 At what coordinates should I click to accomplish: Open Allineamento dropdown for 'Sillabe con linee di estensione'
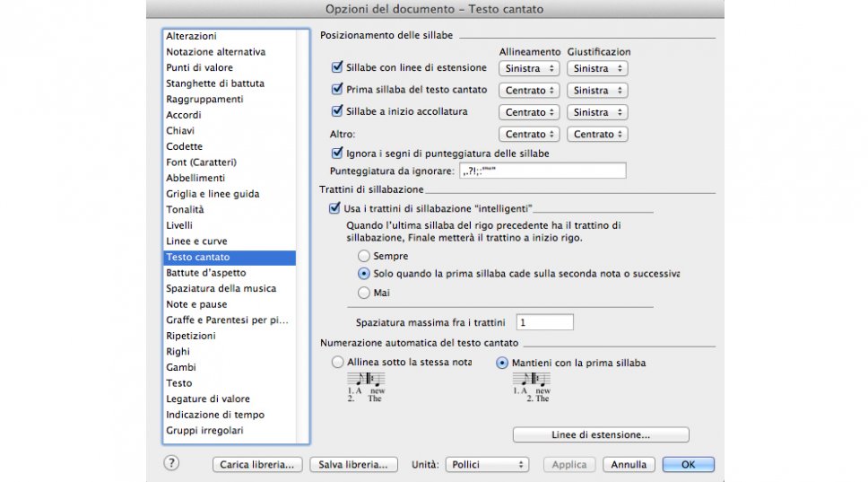click(x=530, y=68)
